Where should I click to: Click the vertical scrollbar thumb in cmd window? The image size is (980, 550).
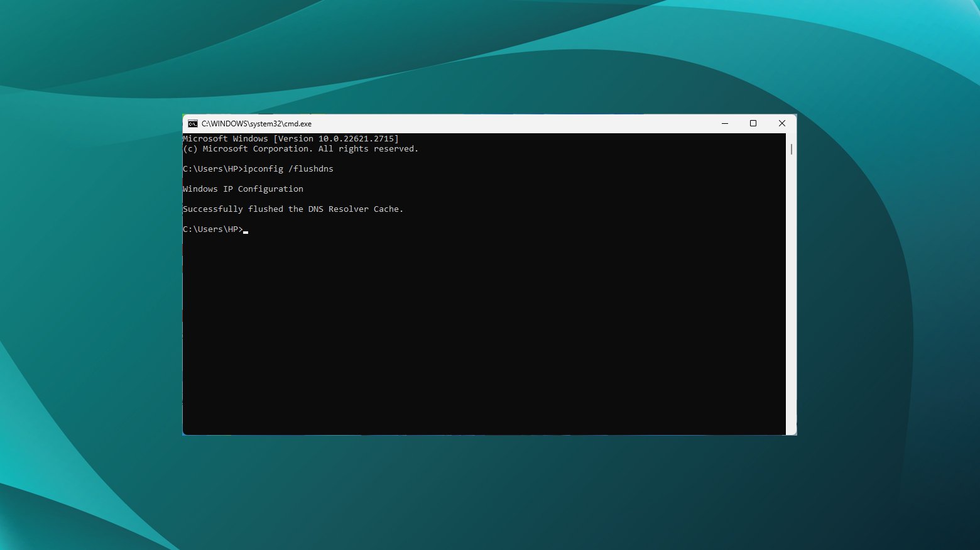point(792,149)
